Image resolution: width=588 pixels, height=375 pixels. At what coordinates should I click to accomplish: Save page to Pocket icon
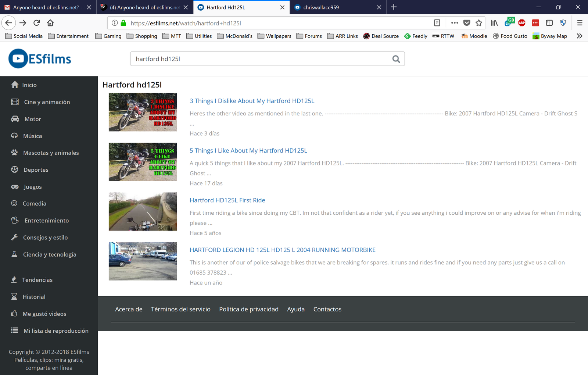(x=467, y=23)
